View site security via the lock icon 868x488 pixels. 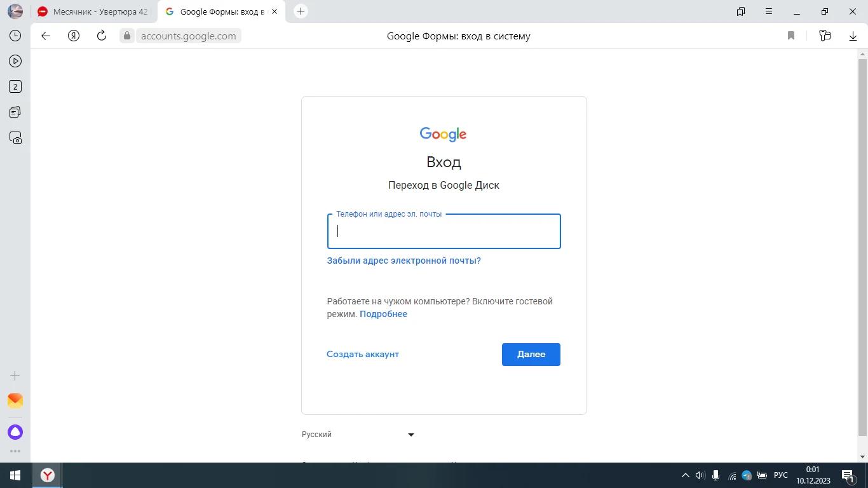pos(127,36)
